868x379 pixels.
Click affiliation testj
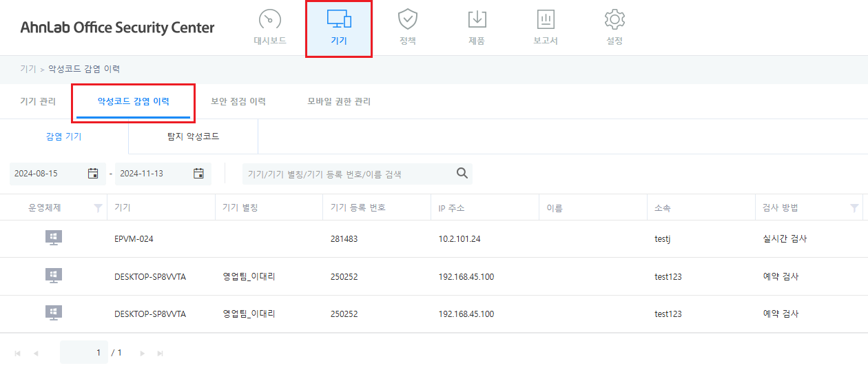click(x=663, y=239)
